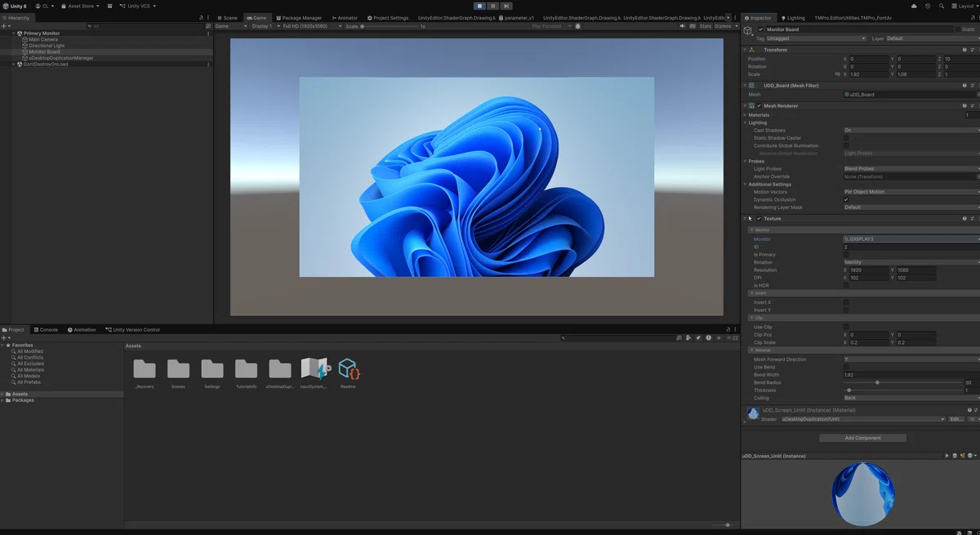Toggle the Static checkbox
This screenshot has width=980, height=535.
click(x=958, y=29)
